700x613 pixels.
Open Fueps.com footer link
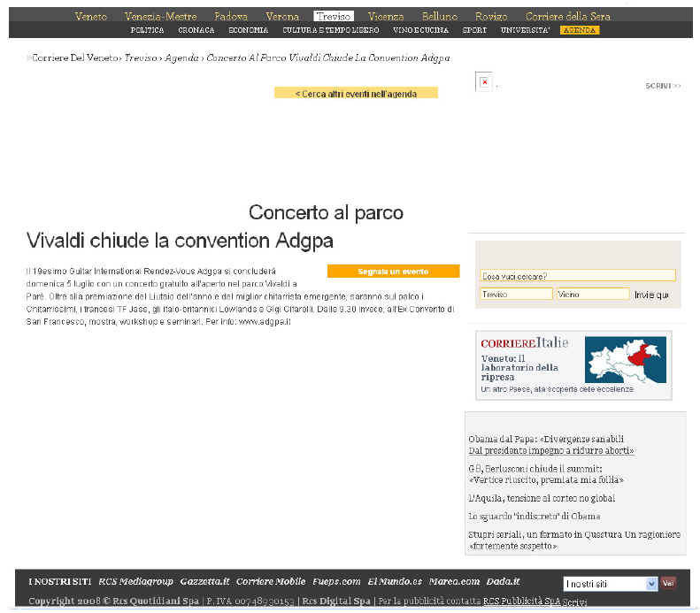pos(336,581)
